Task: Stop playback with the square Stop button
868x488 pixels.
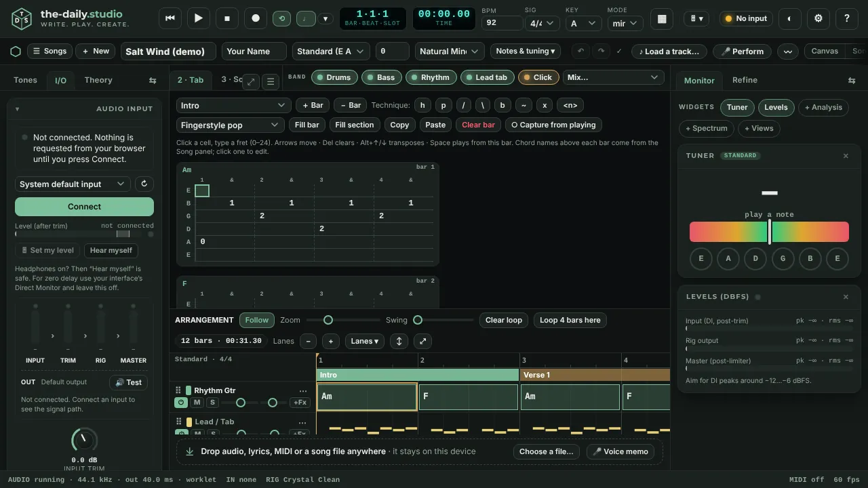Action: pyautogui.click(x=227, y=18)
